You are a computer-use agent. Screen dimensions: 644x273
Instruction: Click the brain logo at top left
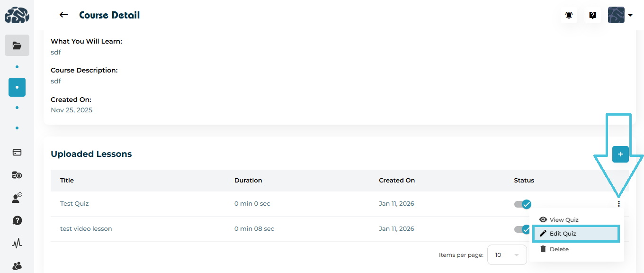[17, 15]
